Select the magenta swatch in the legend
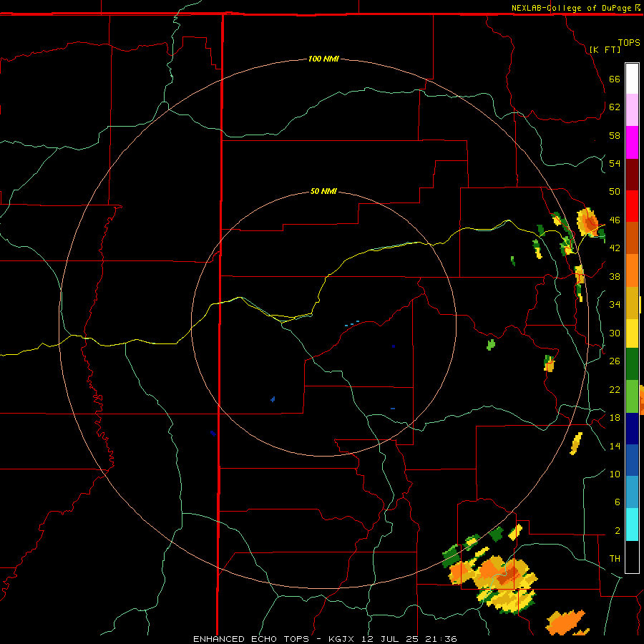 (x=632, y=142)
